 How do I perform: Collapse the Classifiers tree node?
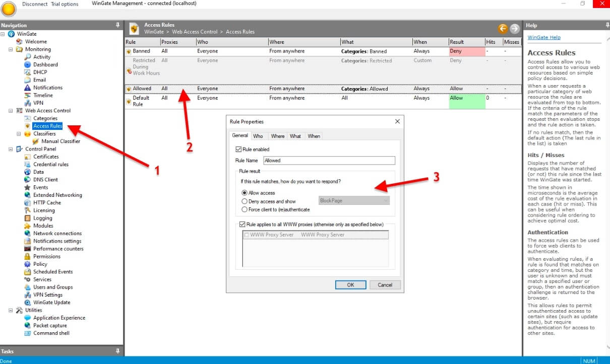click(19, 134)
